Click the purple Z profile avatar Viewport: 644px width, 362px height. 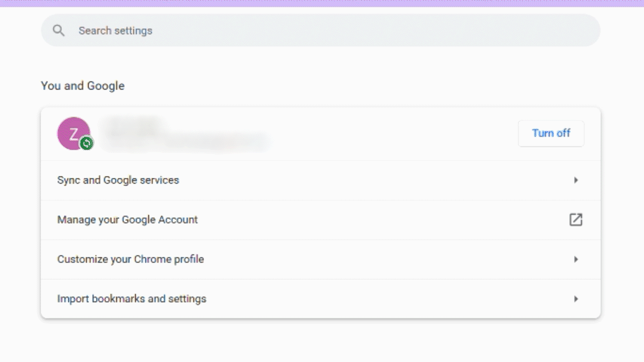click(72, 132)
